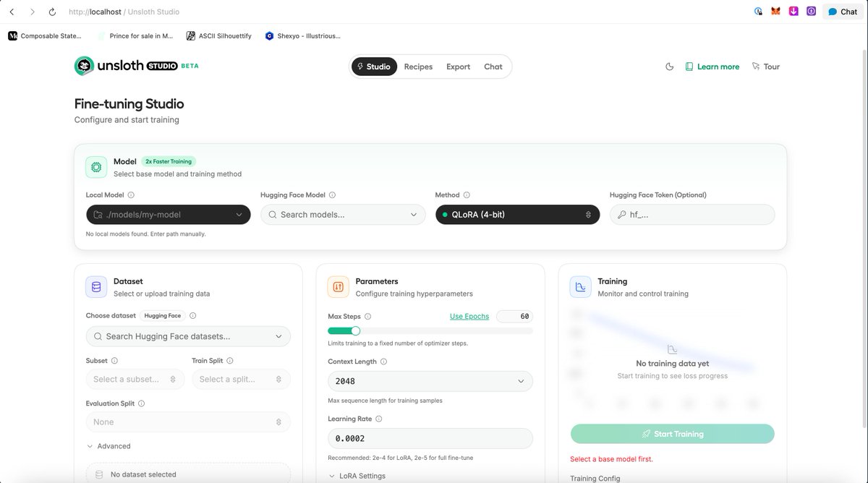
Task: Click Max Steps value field 60
Action: tap(514, 316)
